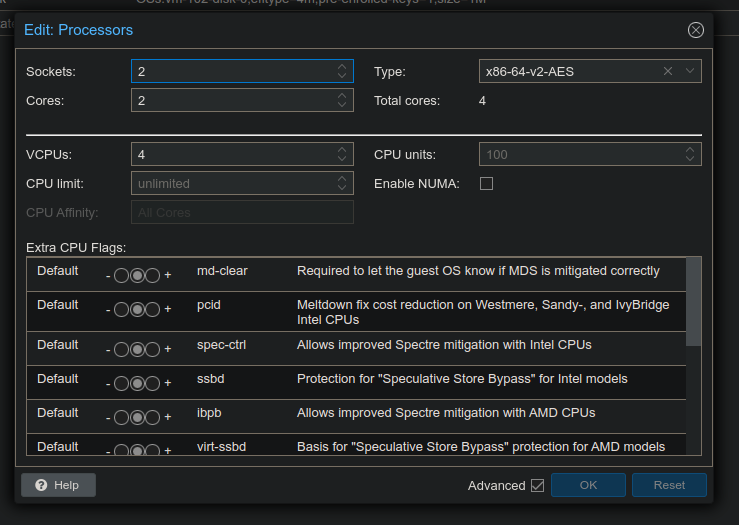Viewport: 739px width, 525px height.
Task: Enable the NUMA checkbox
Action: [487, 184]
